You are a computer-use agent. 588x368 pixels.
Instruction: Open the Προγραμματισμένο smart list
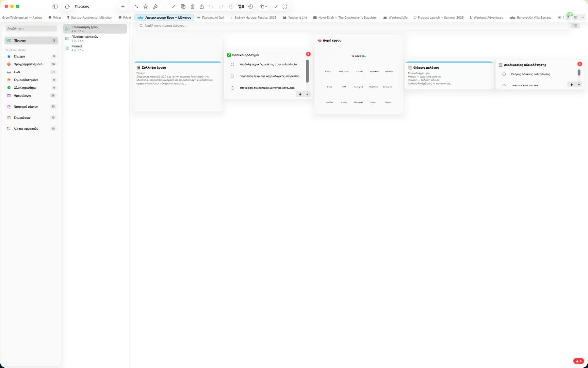[31, 64]
